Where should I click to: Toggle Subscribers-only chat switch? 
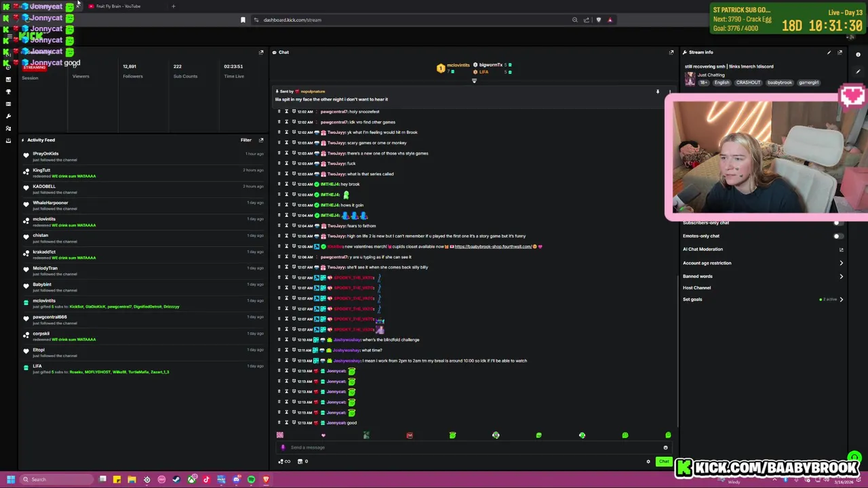[x=838, y=223]
